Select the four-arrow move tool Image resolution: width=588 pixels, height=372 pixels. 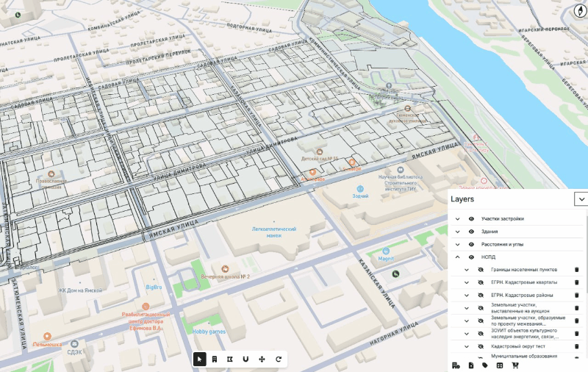tap(262, 359)
